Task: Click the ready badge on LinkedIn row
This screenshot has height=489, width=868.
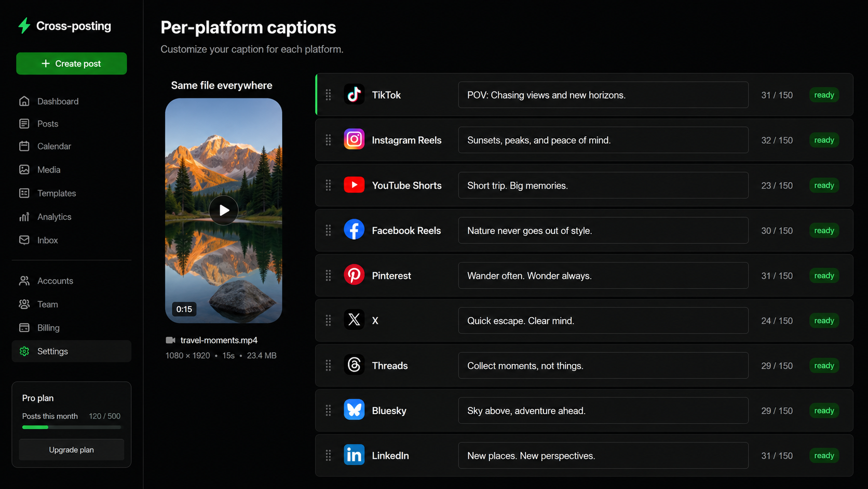Action: 824,456
